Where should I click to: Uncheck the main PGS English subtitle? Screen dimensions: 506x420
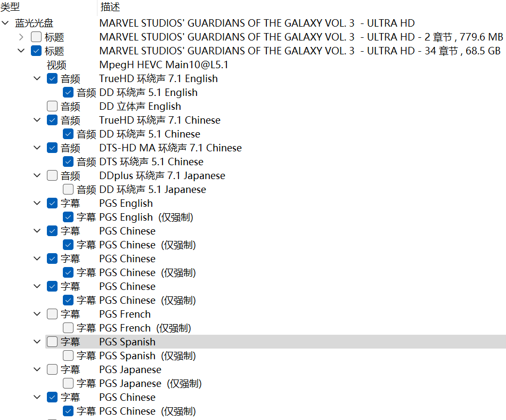pyautogui.click(x=52, y=204)
